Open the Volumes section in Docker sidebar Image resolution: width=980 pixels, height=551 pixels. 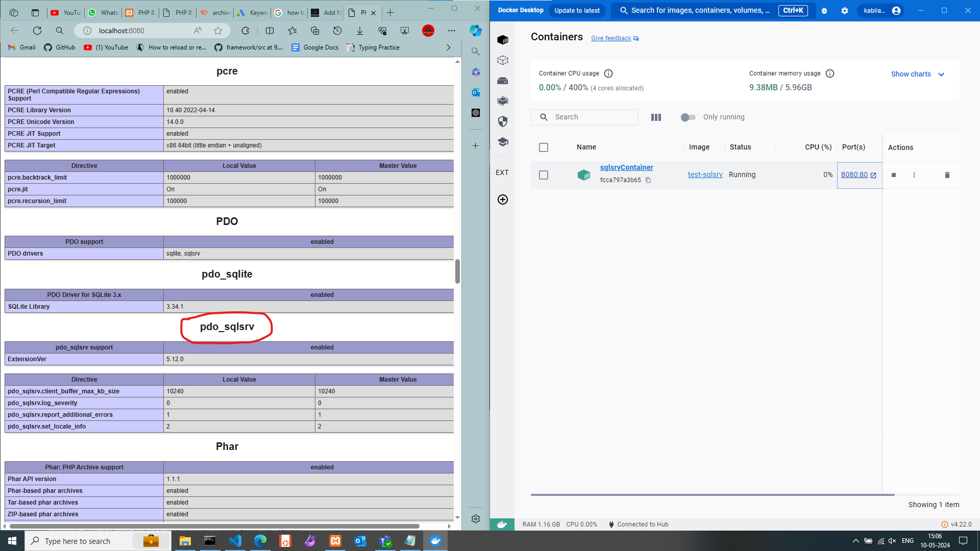503,81
